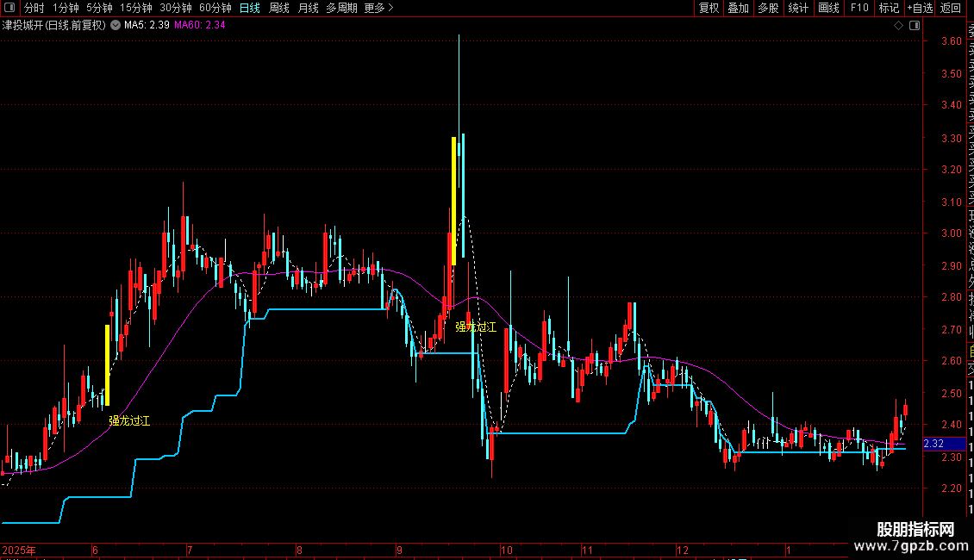Select the 60分钟 period tab
The width and height of the screenshot is (974, 560).
(215, 8)
